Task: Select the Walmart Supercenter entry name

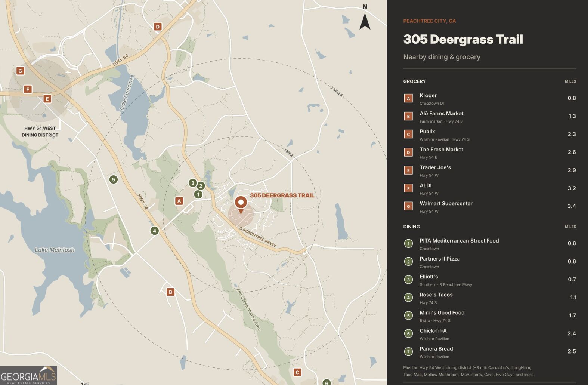Action: click(x=446, y=203)
